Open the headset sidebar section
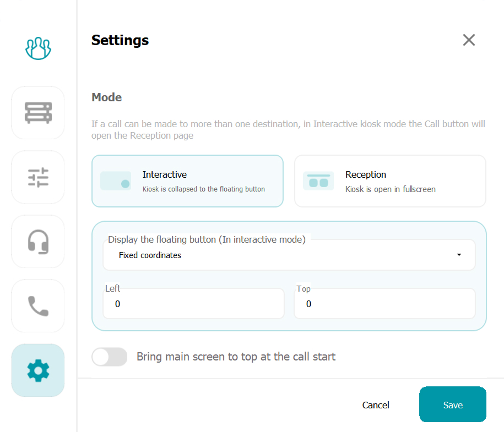Screen dimensions: 504x432 pyautogui.click(x=38, y=242)
